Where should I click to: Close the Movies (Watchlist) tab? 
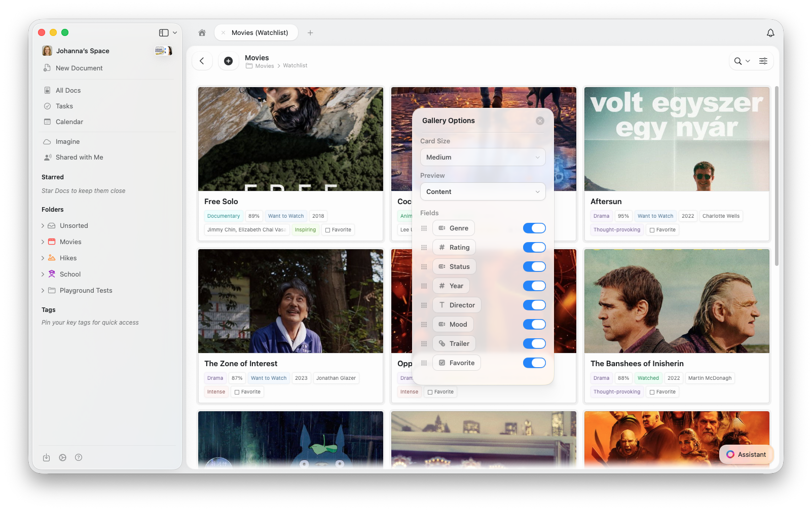pyautogui.click(x=223, y=32)
